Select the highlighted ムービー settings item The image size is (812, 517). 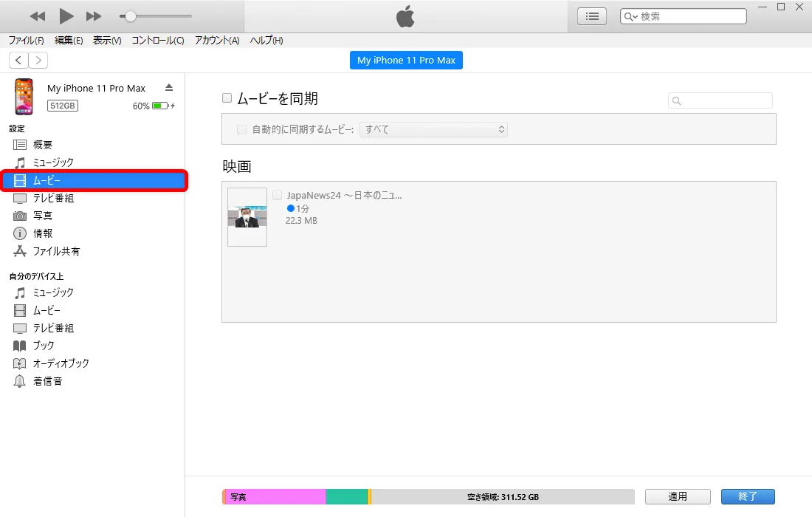coord(94,180)
